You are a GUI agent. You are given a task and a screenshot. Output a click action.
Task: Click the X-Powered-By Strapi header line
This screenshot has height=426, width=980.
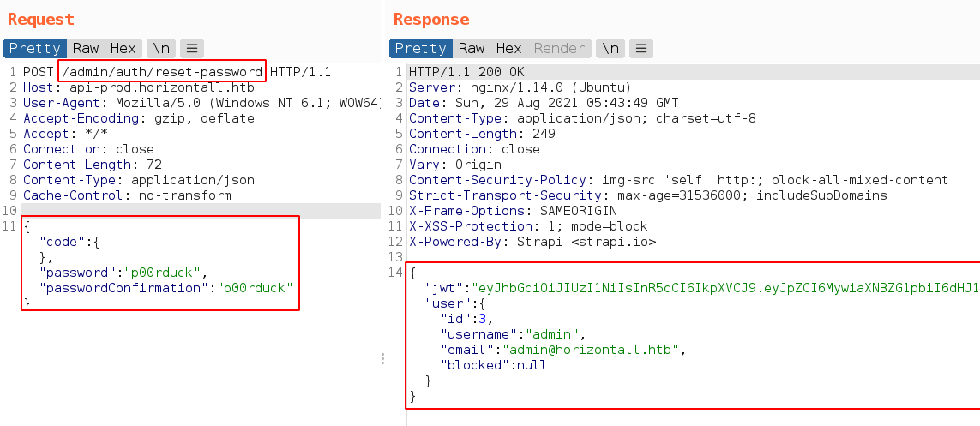[532, 242]
